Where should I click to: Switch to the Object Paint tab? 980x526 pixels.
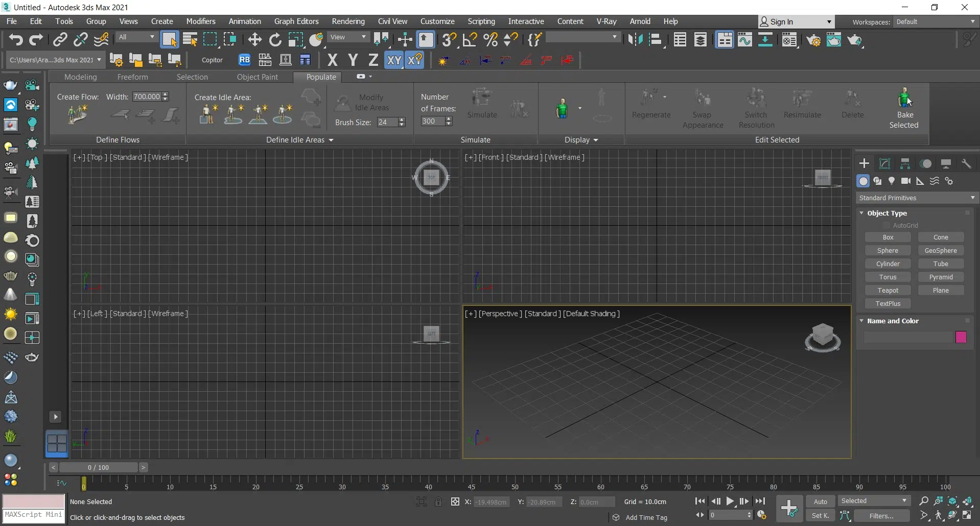[x=257, y=77]
